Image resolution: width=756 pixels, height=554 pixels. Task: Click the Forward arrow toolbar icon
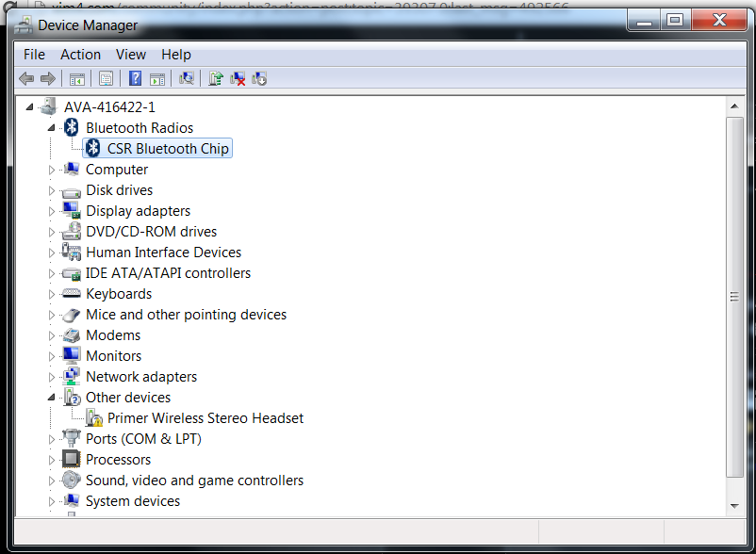click(x=48, y=78)
